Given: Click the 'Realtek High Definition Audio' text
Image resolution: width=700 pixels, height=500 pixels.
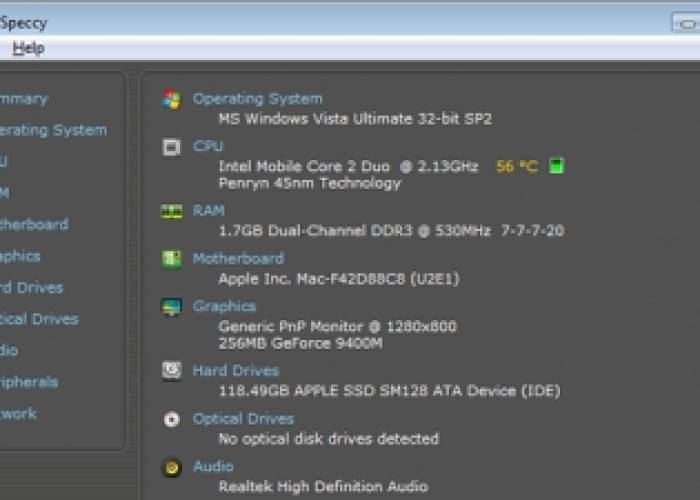Looking at the screenshot, I should [x=323, y=486].
